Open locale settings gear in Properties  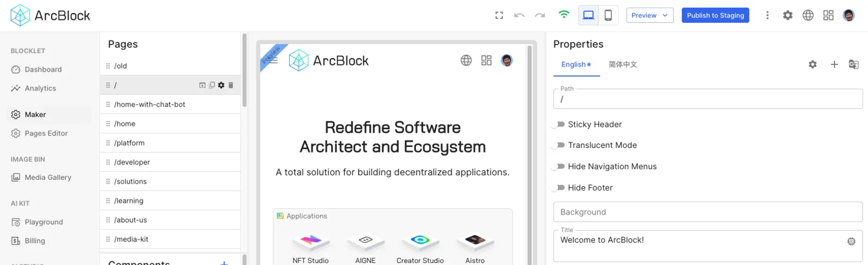(813, 64)
